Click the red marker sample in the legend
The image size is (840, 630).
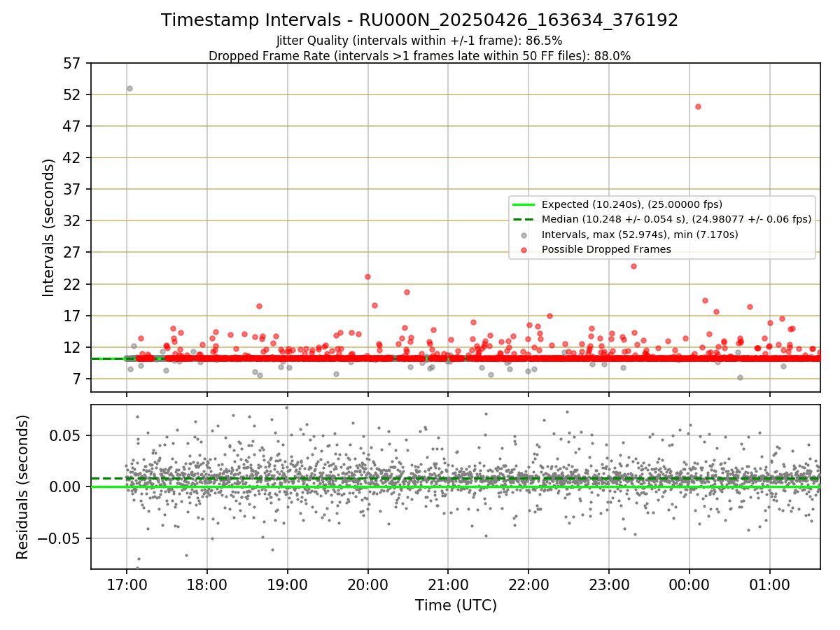(524, 250)
